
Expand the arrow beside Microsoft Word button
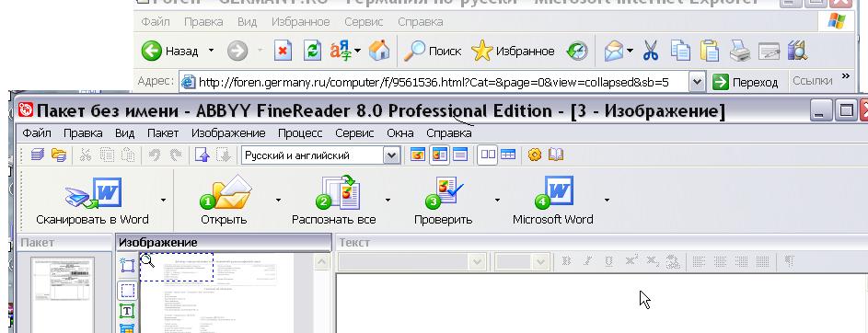coord(608,200)
